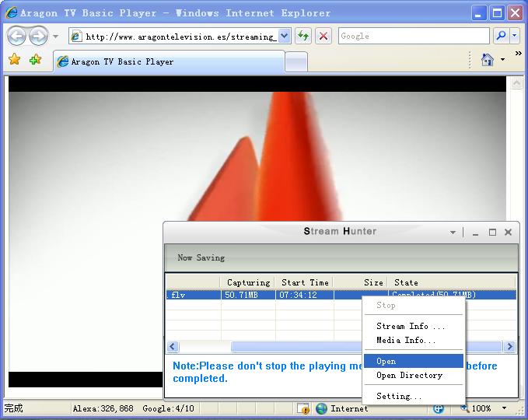Choose Open Directory from context menu

coord(414,375)
